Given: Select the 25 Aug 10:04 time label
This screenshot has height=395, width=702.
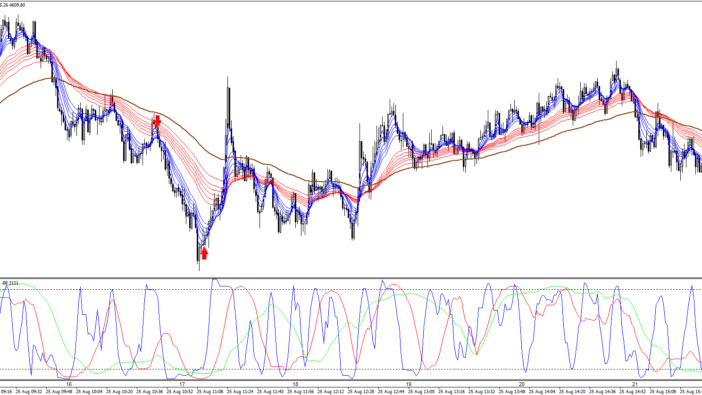Looking at the screenshot, I should pos(89,391).
